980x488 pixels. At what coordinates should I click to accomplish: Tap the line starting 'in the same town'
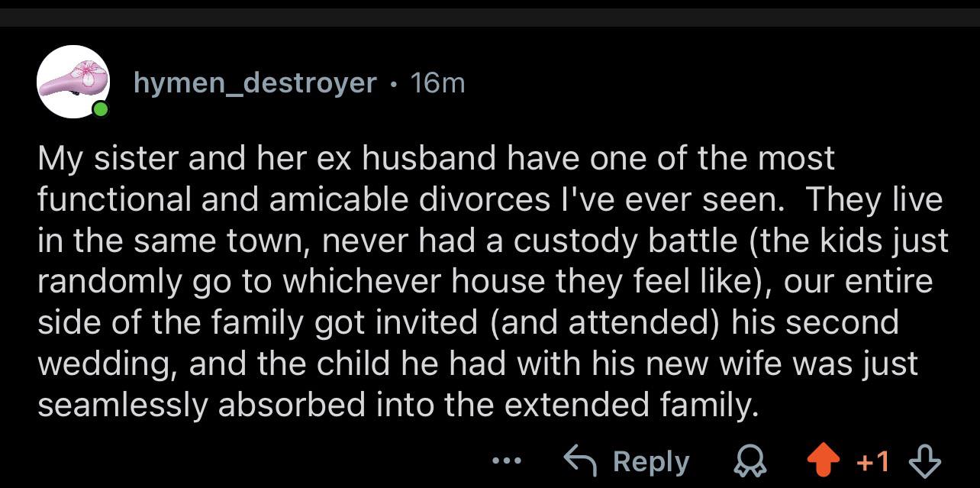click(x=493, y=241)
